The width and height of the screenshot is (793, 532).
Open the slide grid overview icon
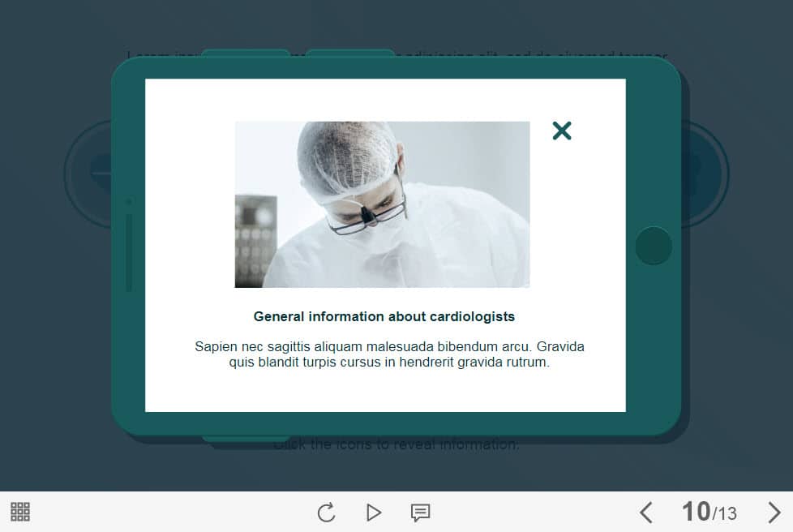pos(20,512)
